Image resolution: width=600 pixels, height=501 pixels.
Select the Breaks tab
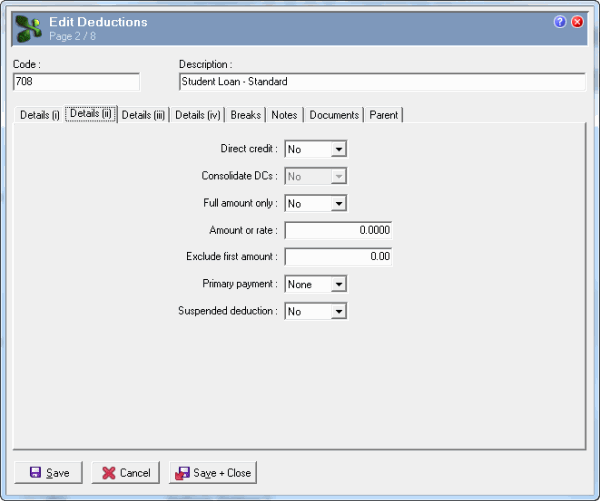coord(246,115)
